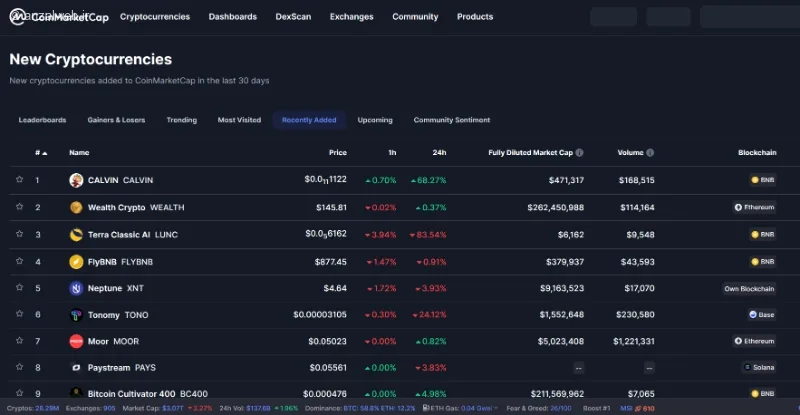Open the Terra Classic AI coin icon

tap(76, 234)
